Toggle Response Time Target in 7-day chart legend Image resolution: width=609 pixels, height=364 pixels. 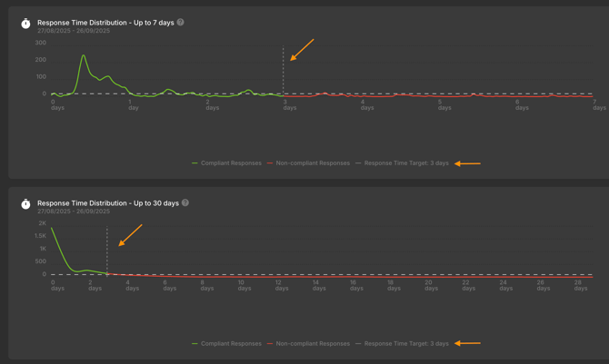pos(406,163)
